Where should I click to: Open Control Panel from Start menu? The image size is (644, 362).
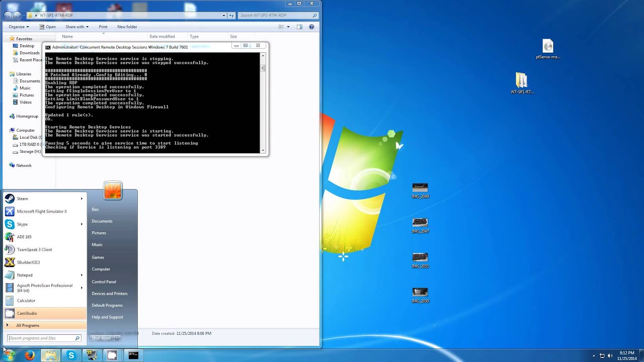[x=104, y=282]
